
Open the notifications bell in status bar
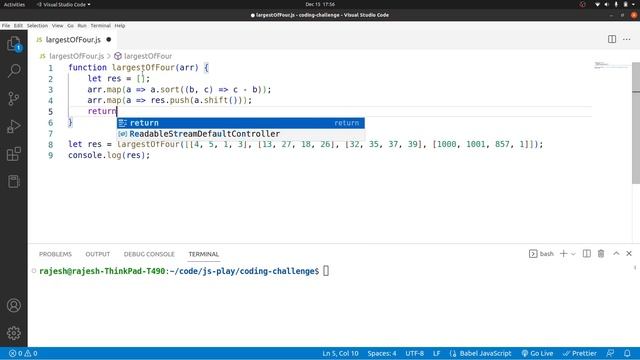627,353
